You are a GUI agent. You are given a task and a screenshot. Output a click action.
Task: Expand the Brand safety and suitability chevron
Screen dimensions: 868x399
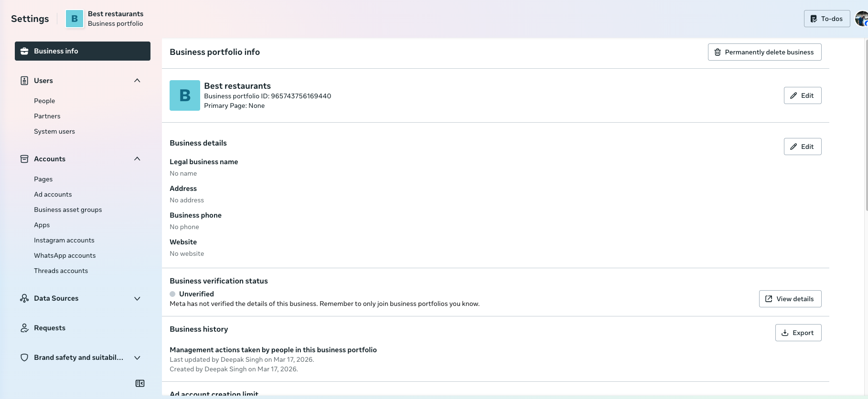pos(137,357)
